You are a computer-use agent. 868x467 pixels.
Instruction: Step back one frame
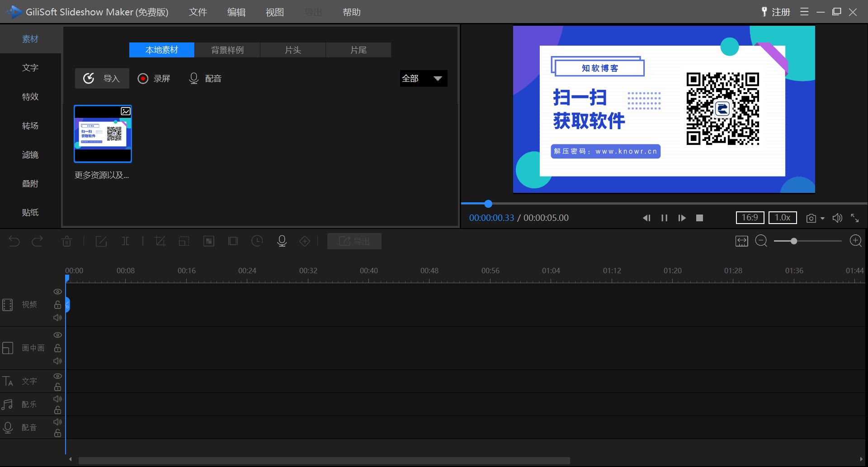click(646, 218)
